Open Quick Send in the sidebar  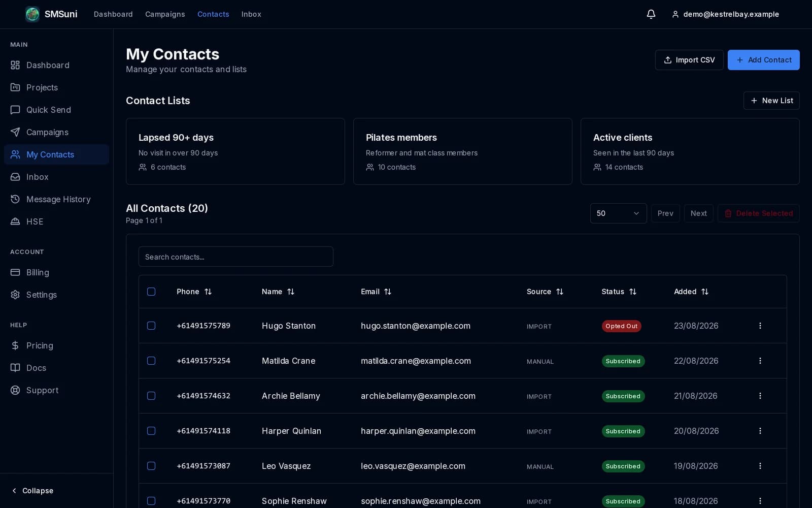[x=56, y=110]
